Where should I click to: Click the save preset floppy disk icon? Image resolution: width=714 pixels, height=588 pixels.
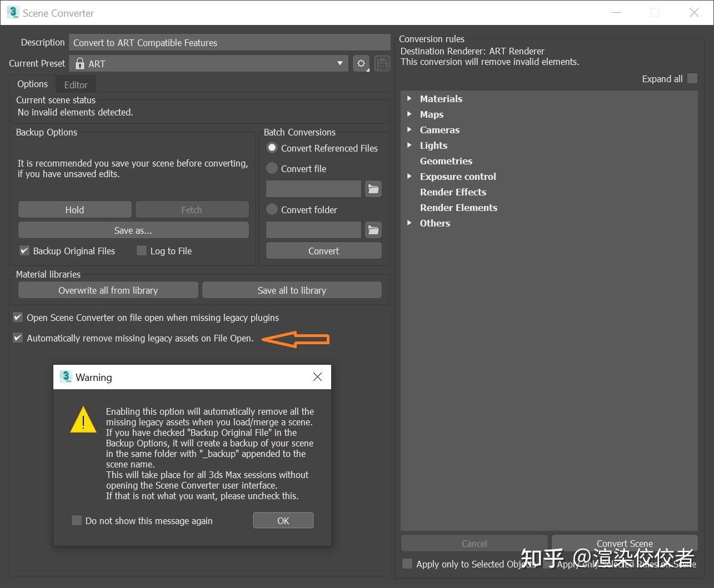(x=382, y=63)
